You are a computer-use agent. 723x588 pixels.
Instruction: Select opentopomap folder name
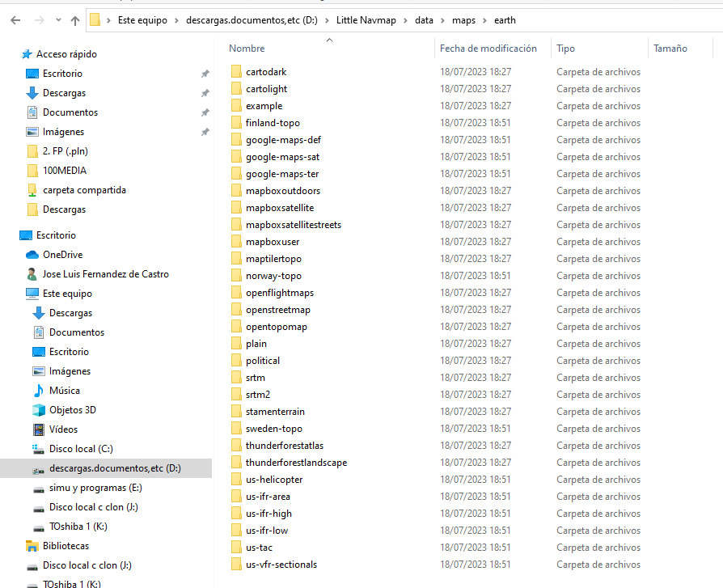pyautogui.click(x=277, y=327)
